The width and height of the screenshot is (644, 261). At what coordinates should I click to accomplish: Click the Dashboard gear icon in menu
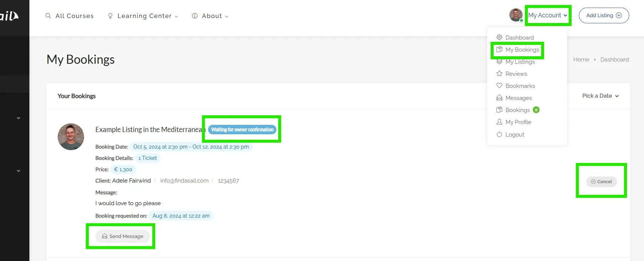tap(499, 37)
